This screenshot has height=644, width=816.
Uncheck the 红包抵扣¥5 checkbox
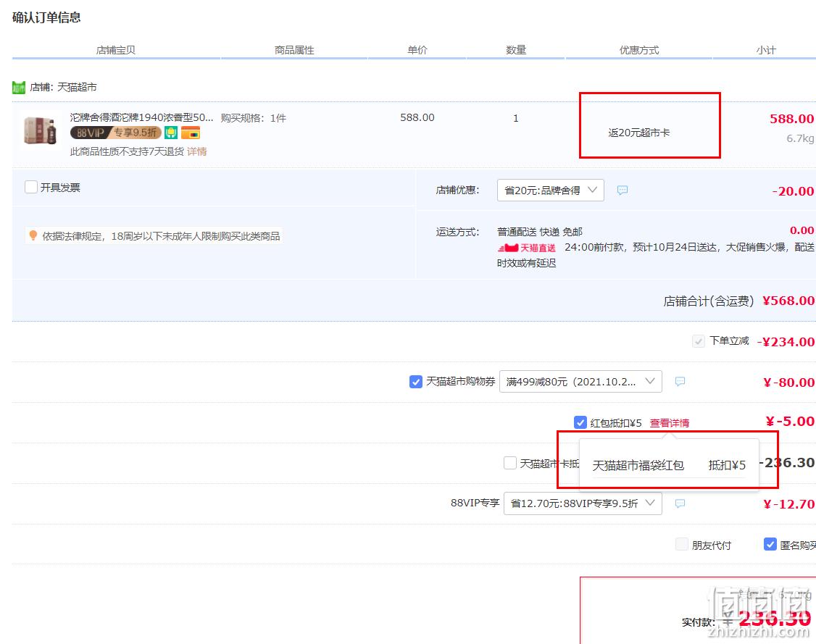(x=580, y=422)
